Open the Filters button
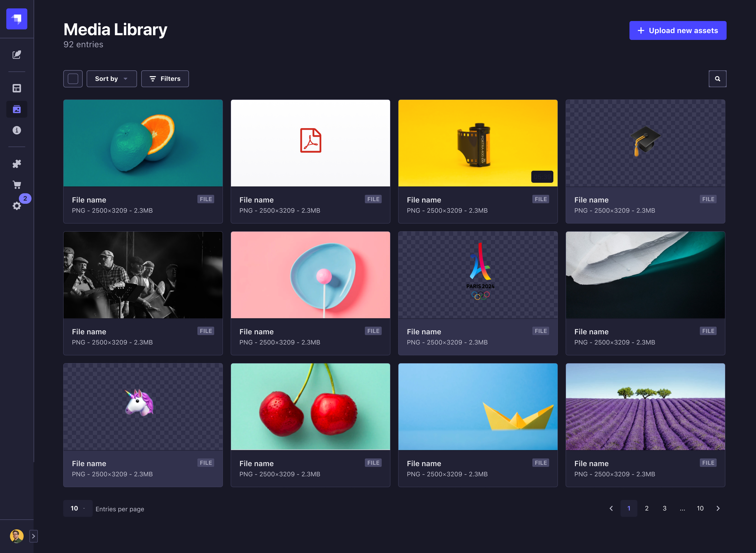756x553 pixels. click(165, 79)
